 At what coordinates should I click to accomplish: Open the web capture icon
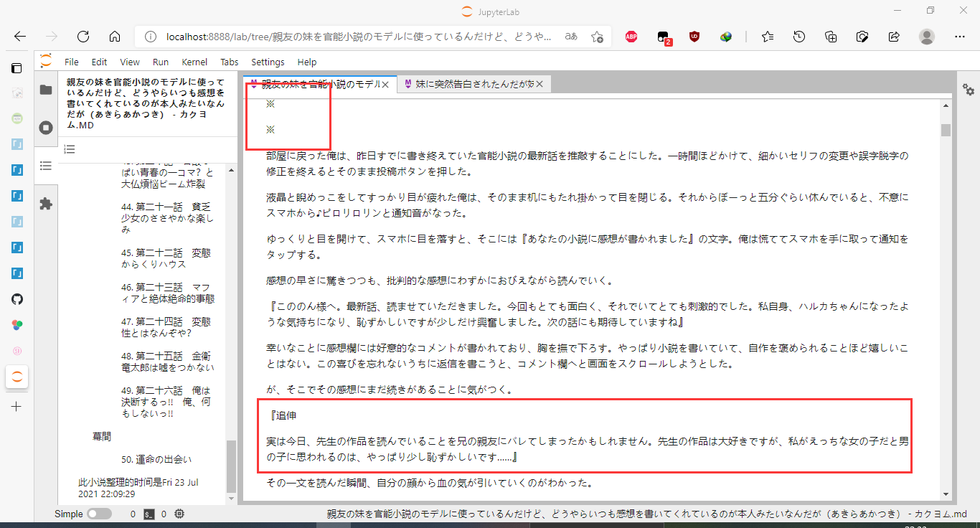click(862, 37)
